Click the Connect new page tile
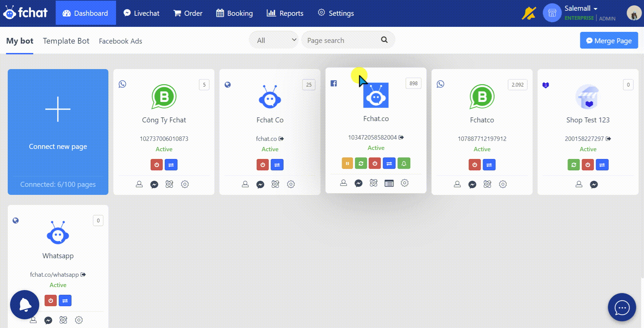644x328 pixels. [58, 132]
